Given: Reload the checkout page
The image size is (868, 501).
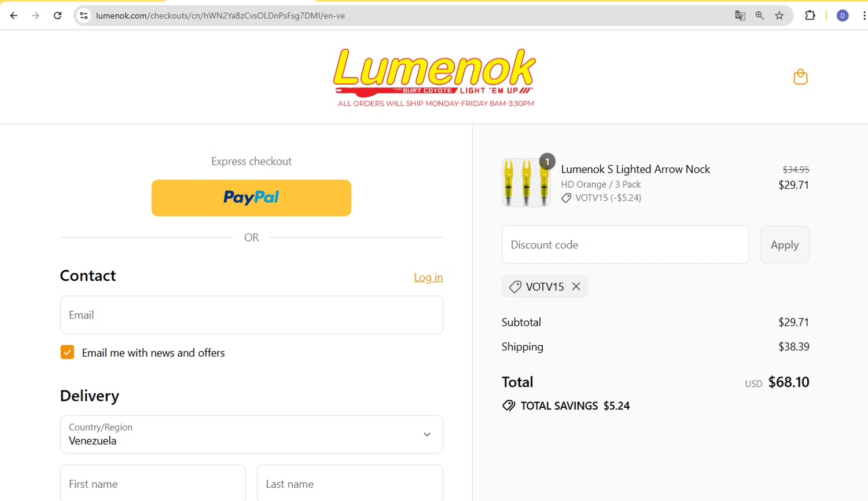Looking at the screenshot, I should tap(57, 16).
